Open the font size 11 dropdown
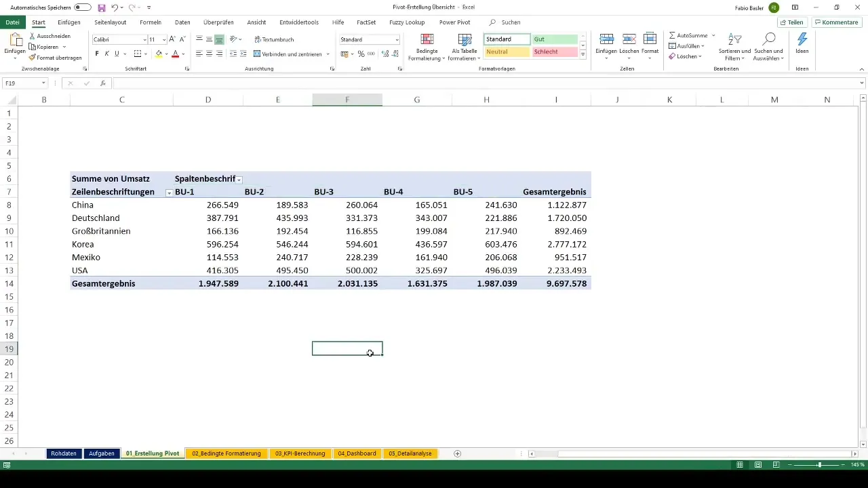This screenshot has width=868, height=488. 163,40
